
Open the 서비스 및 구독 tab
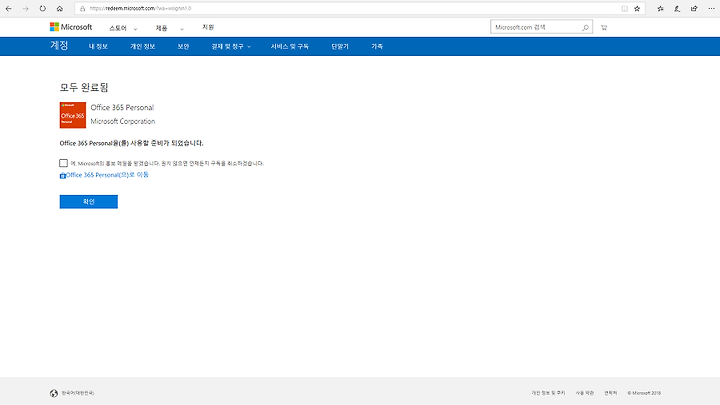(289, 46)
